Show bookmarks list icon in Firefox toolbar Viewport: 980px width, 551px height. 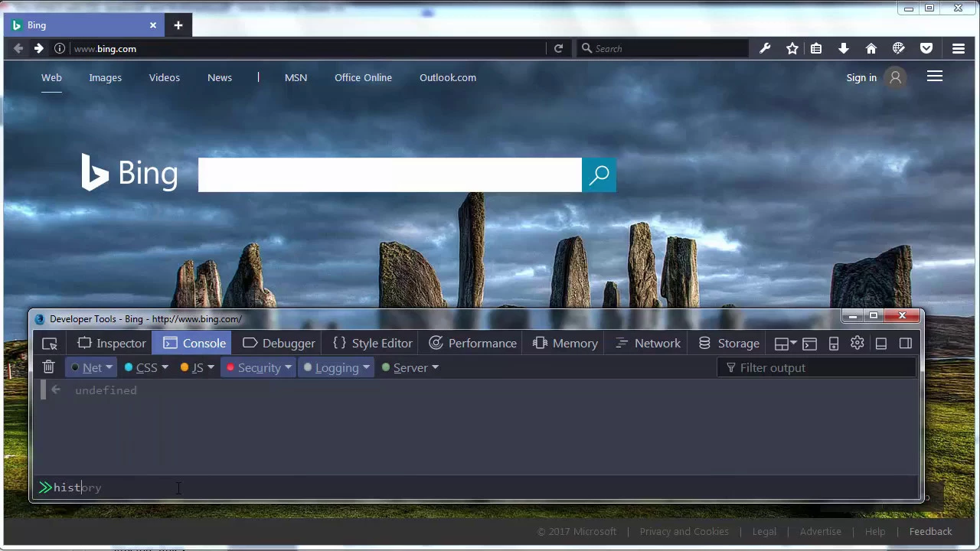[x=816, y=48]
